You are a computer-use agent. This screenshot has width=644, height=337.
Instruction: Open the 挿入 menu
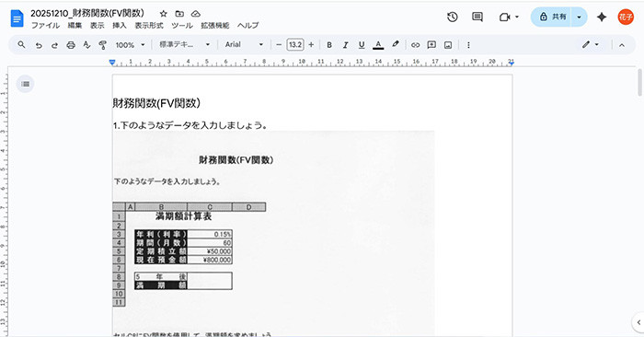[x=120, y=26]
